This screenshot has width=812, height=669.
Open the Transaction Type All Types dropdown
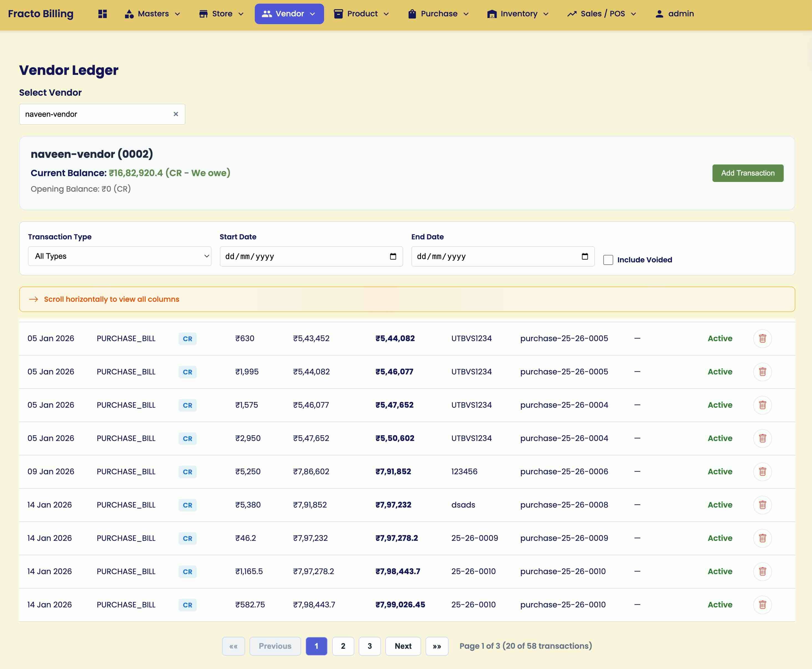(119, 256)
